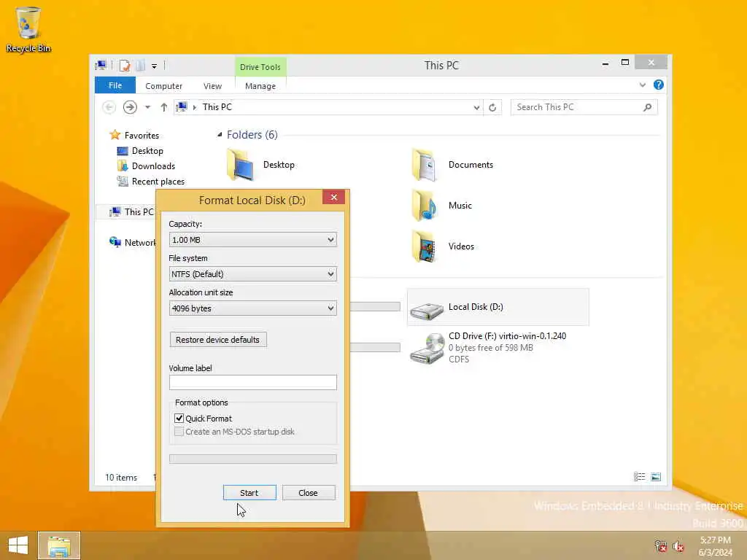Close the Format Local Disk dialog with X
The height and width of the screenshot is (560, 747).
333,197
